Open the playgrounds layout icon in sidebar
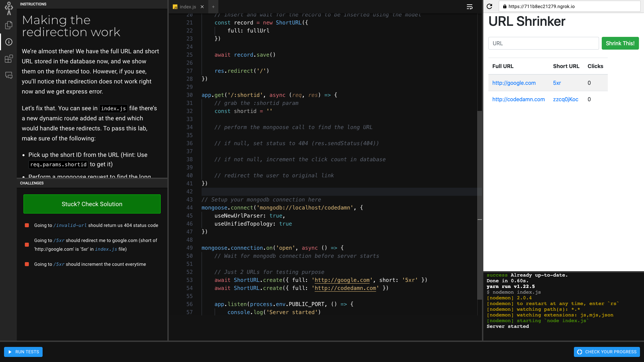The image size is (644, 362). (9, 59)
